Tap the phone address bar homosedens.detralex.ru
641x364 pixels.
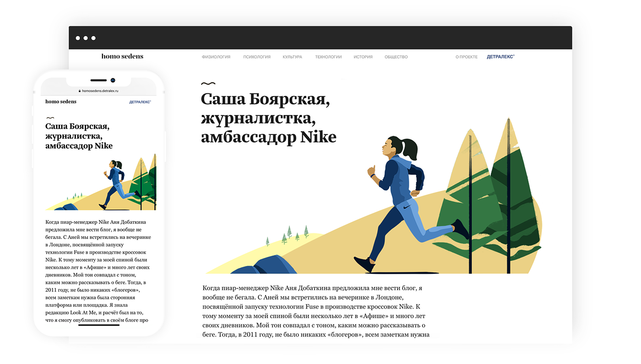click(98, 91)
